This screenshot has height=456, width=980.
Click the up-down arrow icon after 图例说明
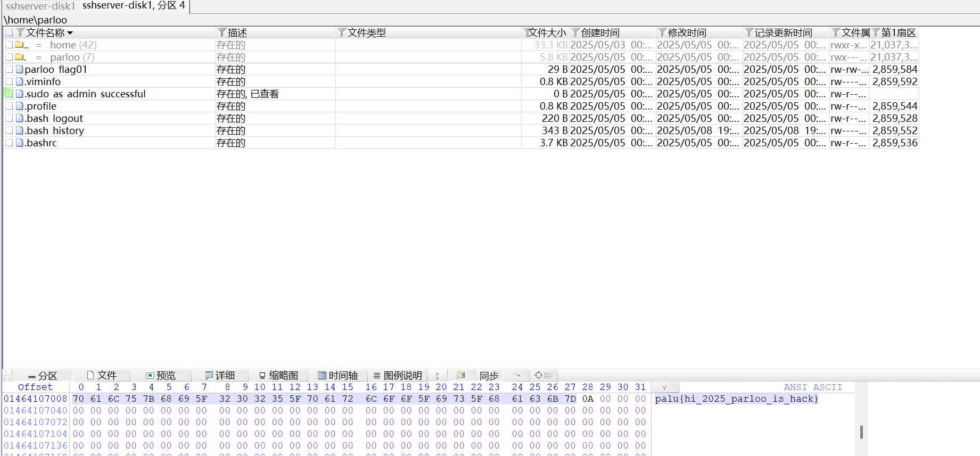coord(437,376)
